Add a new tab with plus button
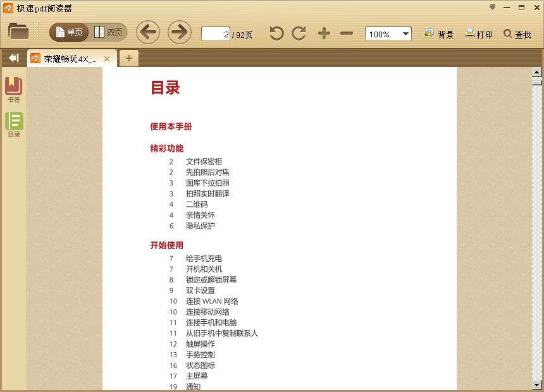Viewport: 544px width, 392px height. (x=129, y=58)
